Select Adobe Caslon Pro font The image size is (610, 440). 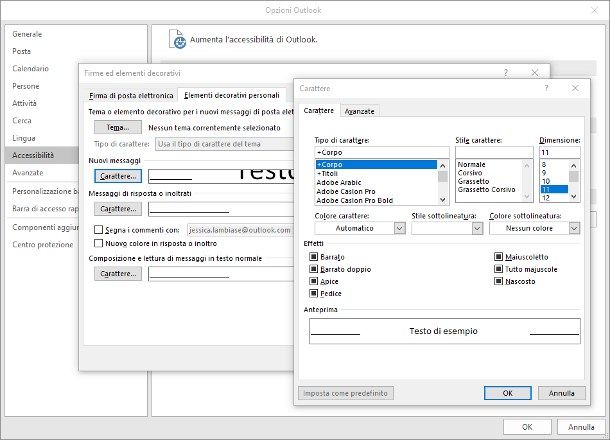pyautogui.click(x=377, y=191)
